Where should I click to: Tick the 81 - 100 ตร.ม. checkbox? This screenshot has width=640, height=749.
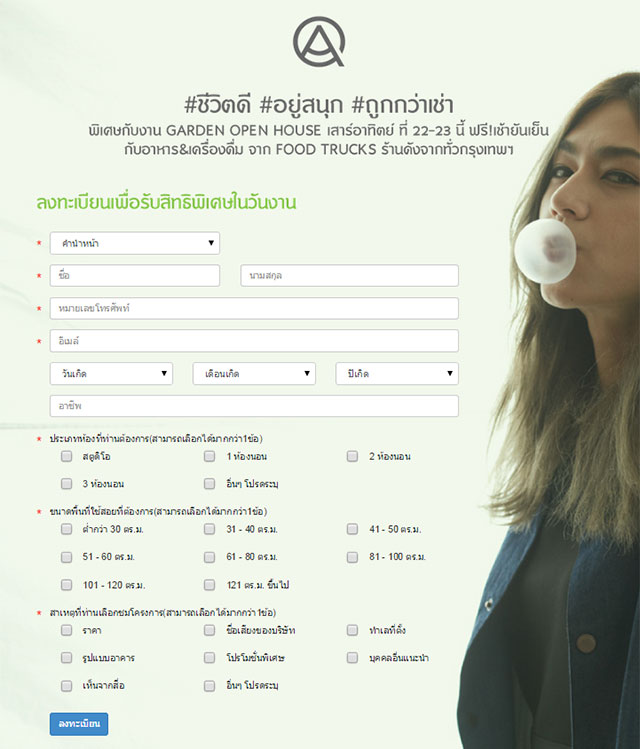pyautogui.click(x=352, y=557)
